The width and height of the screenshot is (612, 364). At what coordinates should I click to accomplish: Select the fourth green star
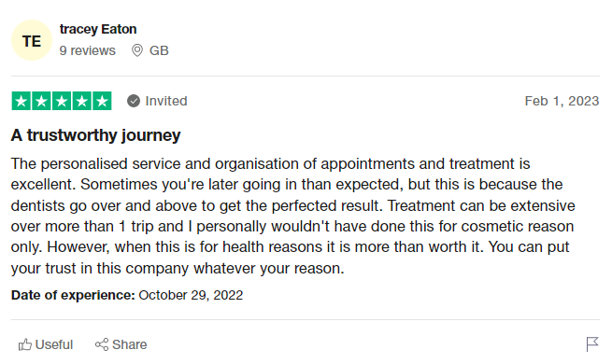pos(82,101)
